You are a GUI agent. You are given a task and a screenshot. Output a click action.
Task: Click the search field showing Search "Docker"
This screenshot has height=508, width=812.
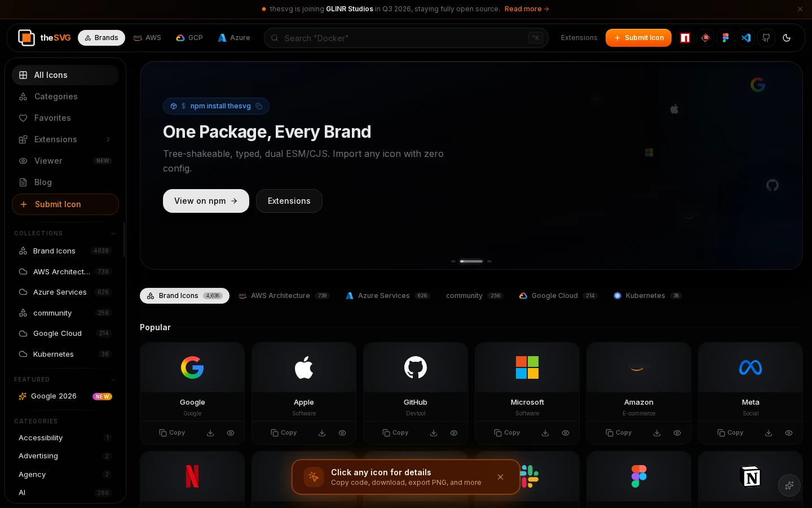pos(406,38)
